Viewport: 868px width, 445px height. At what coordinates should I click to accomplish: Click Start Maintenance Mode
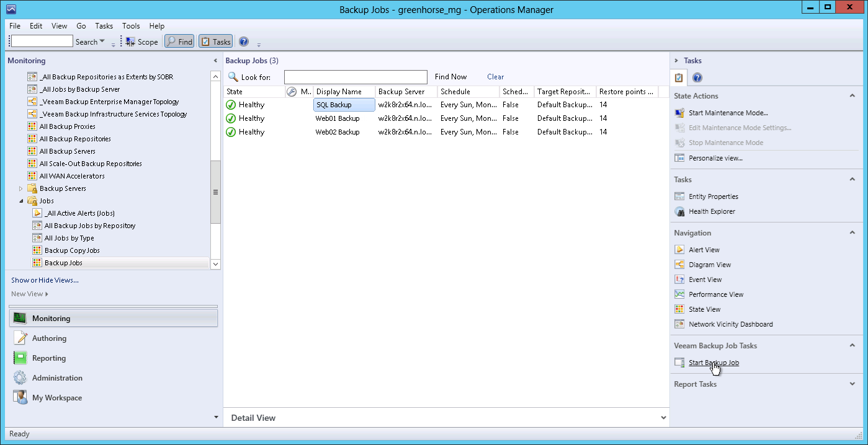coord(728,113)
